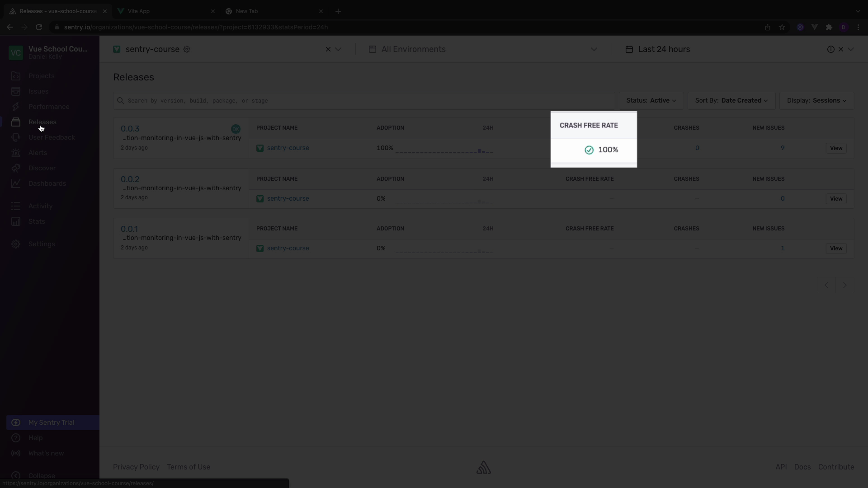The image size is (868, 488).
Task: Click the View button for release 0.0.1
Action: pyautogui.click(x=836, y=249)
